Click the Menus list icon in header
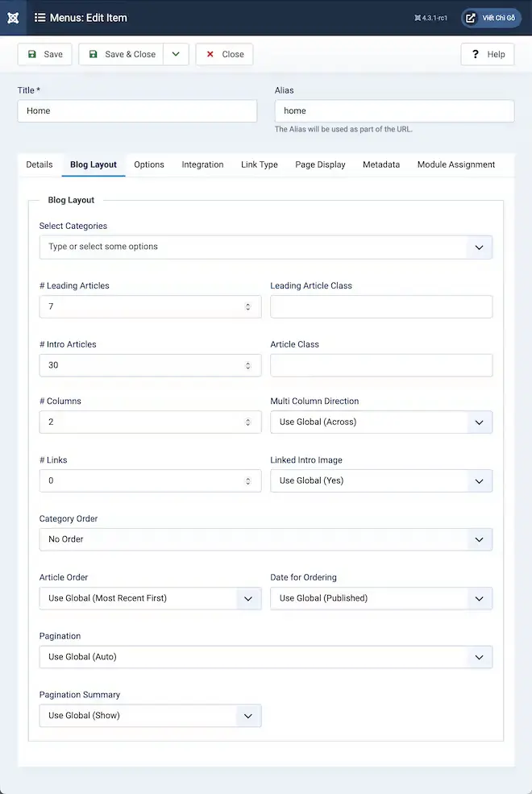Image resolution: width=532 pixels, height=794 pixels. pyautogui.click(x=40, y=18)
